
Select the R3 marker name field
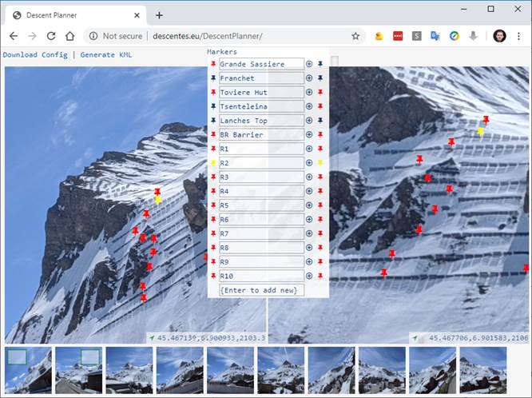[261, 177]
